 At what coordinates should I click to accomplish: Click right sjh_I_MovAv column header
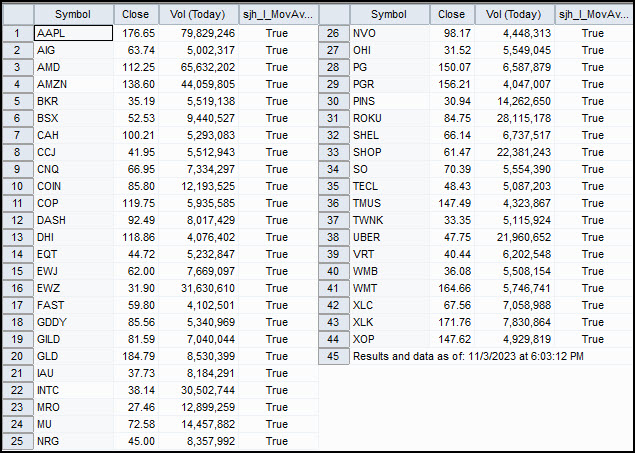(595, 15)
